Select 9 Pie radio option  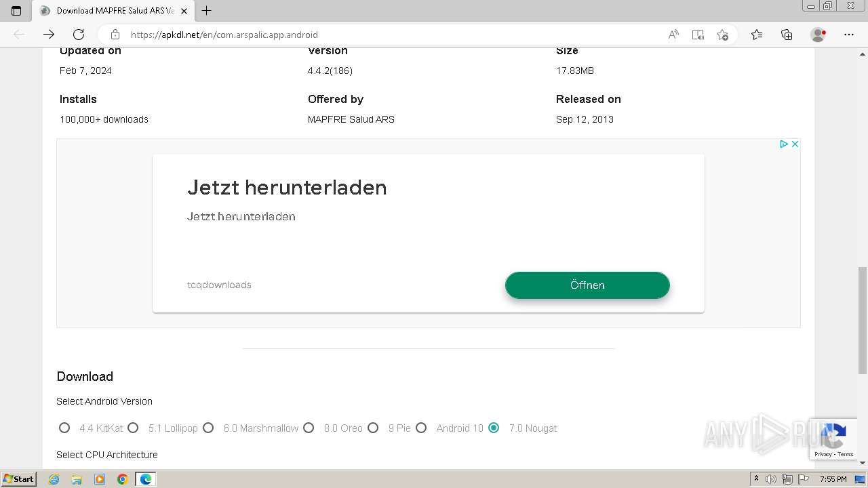click(373, 428)
